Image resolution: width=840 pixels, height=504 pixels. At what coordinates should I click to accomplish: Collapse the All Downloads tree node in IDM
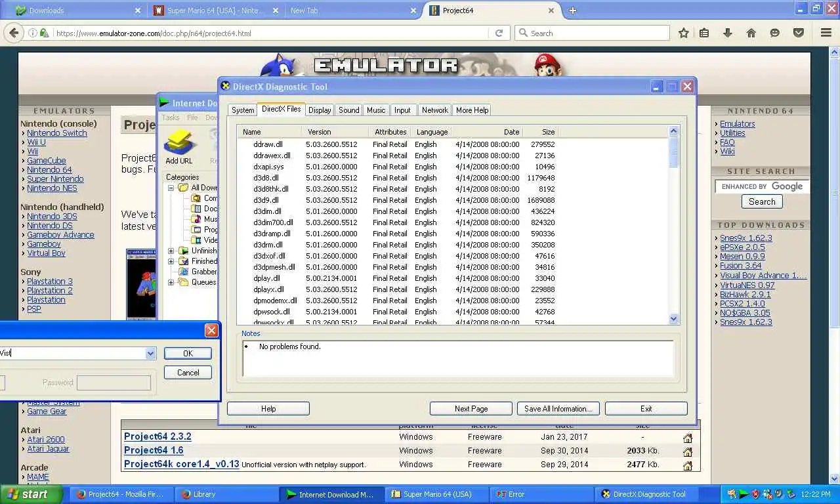pos(171,188)
